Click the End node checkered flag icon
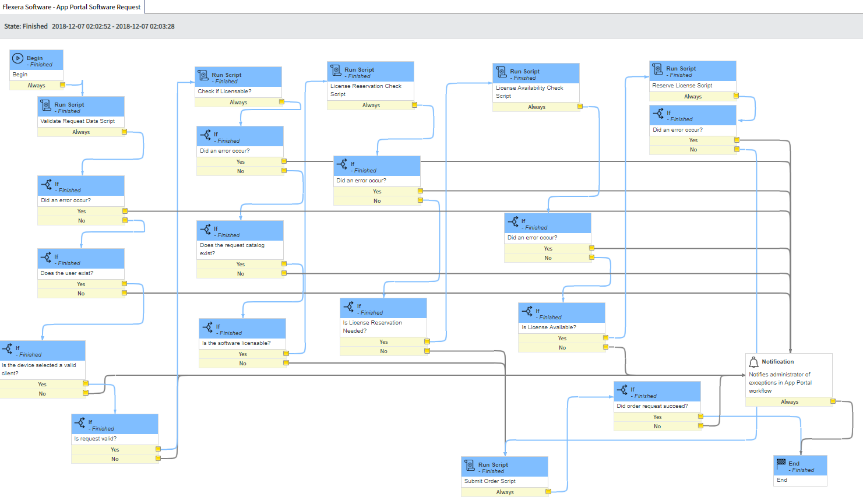The width and height of the screenshot is (863, 504). 781,463
